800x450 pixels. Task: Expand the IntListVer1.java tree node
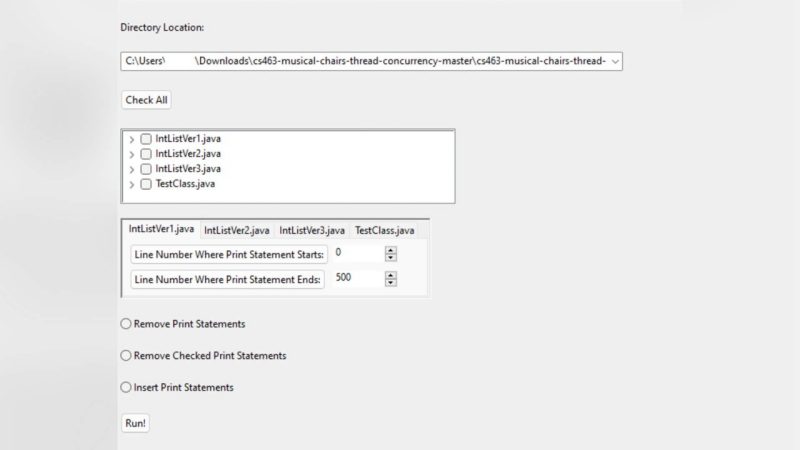click(x=132, y=139)
